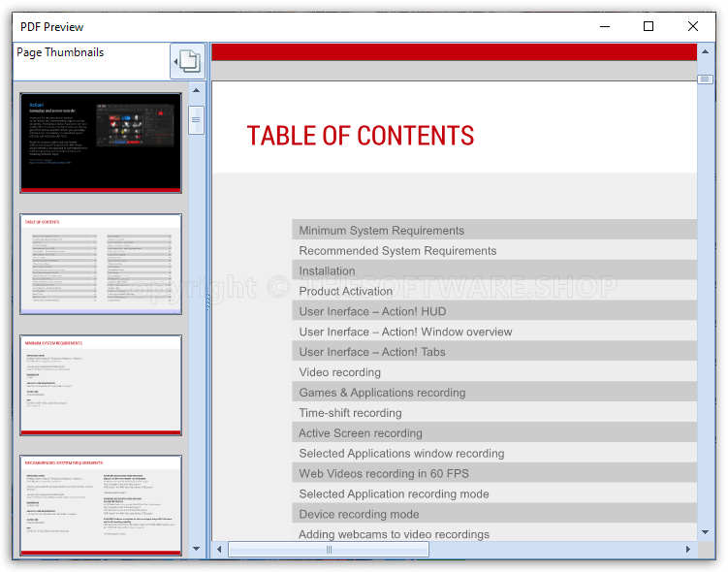Maximize the PDF Preview window
Image resolution: width=728 pixels, height=572 pixels.
(x=649, y=26)
